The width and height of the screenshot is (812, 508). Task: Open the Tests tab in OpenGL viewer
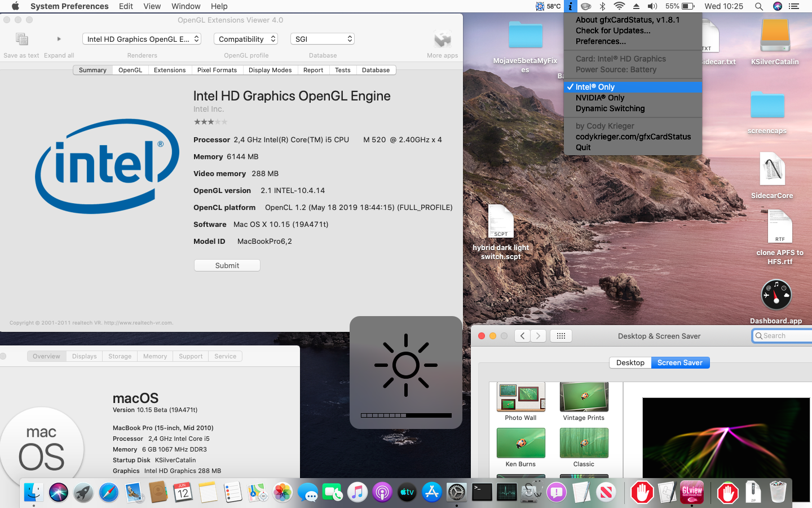click(x=343, y=70)
